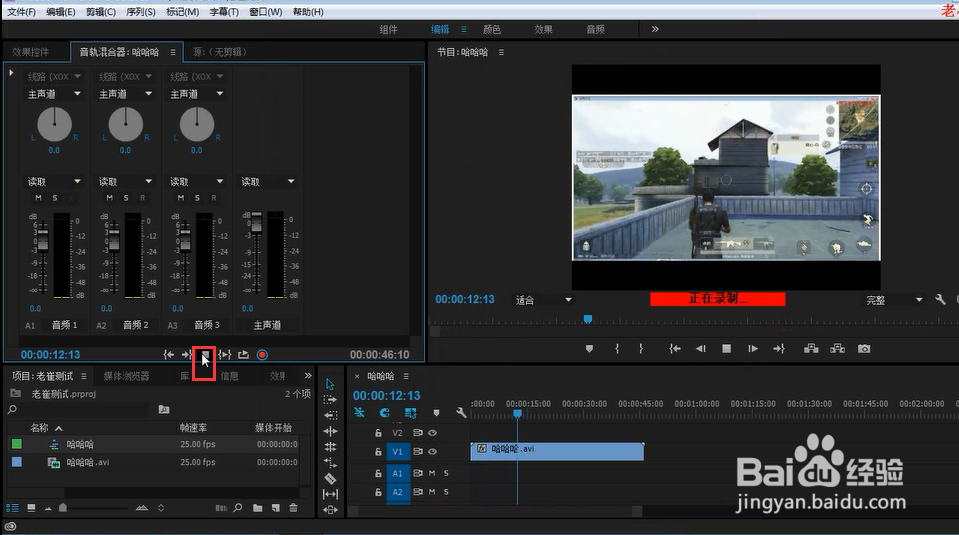Open 完整 playback resolution dropdown

[x=894, y=300]
